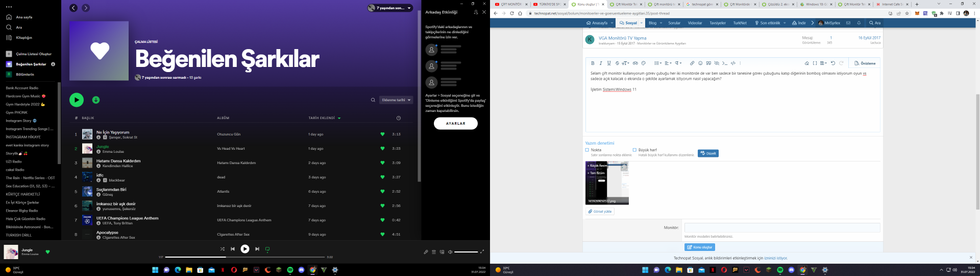Apply underline in the forum editor
This screenshot has width=980, height=276.
609,63
